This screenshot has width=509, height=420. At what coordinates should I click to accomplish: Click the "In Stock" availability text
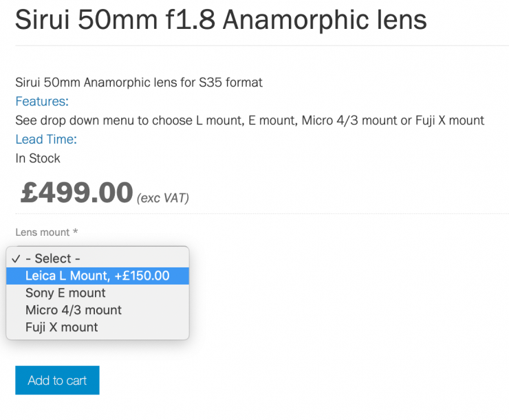(38, 158)
